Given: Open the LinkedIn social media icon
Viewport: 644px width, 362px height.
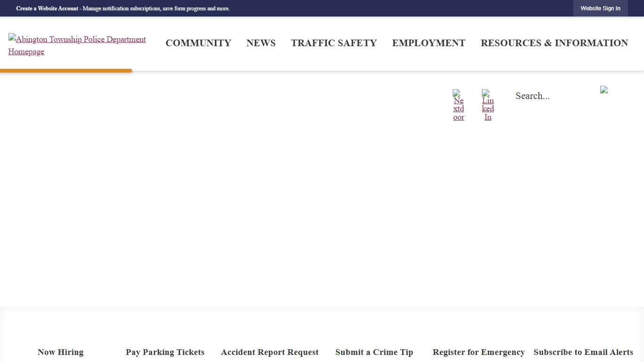Looking at the screenshot, I should coord(486,93).
